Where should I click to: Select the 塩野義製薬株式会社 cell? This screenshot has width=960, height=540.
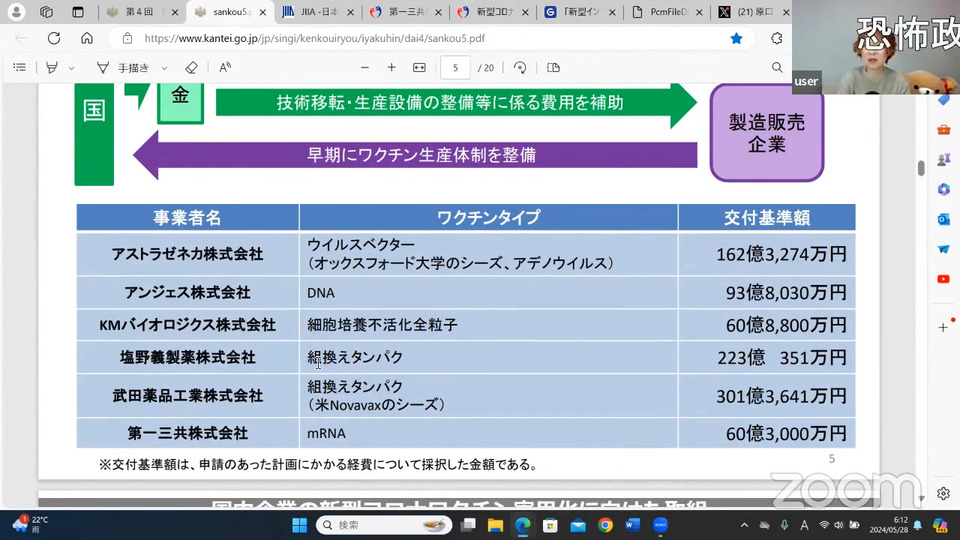click(x=187, y=358)
